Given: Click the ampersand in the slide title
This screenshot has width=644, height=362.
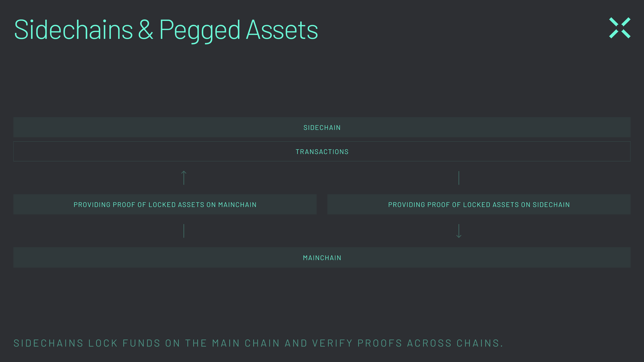Looking at the screenshot, I should (146, 30).
